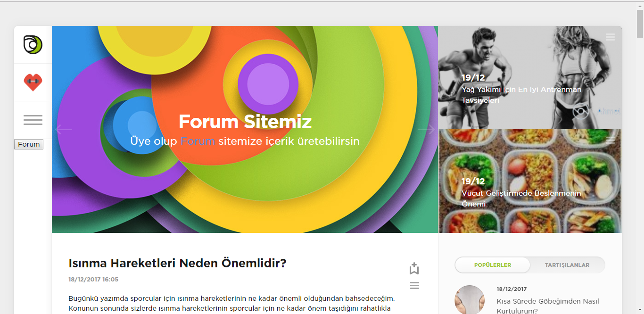Click the Forum button in sidebar
Screen dimensions: 644x314
[29, 144]
